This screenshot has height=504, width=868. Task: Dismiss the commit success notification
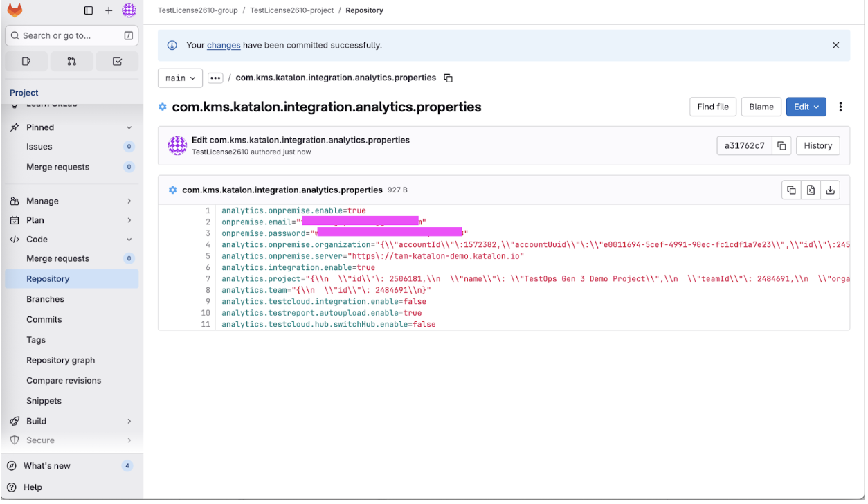[835, 45]
